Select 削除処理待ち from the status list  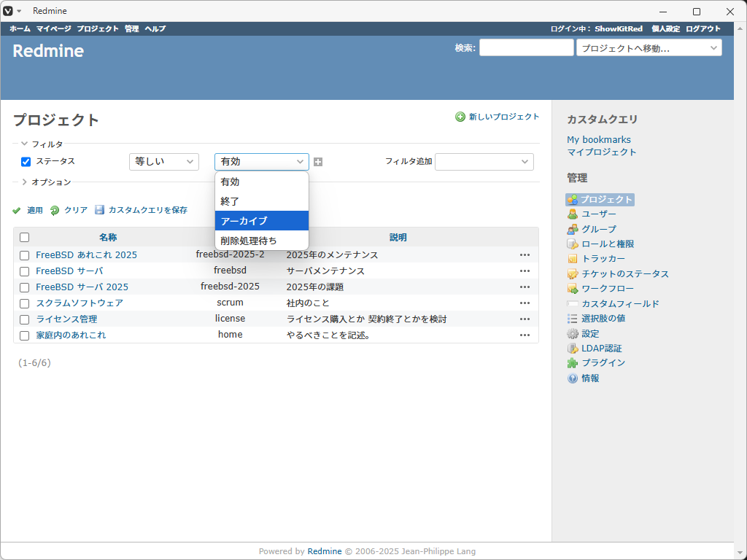point(262,241)
